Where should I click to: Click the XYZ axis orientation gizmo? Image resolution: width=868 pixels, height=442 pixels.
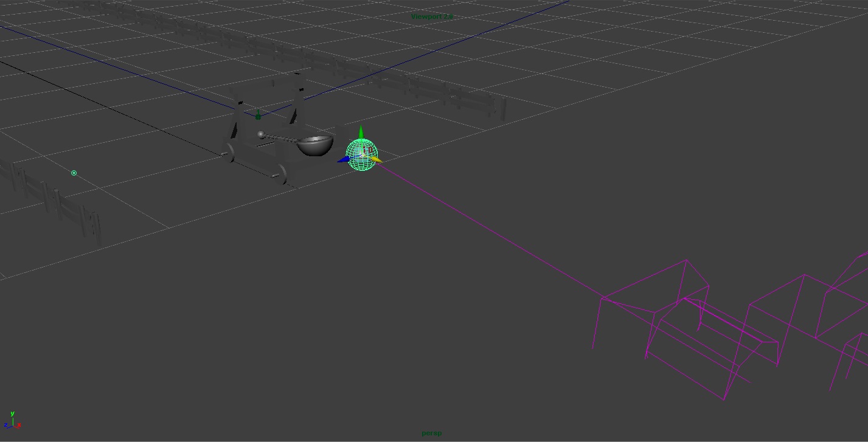(12, 421)
